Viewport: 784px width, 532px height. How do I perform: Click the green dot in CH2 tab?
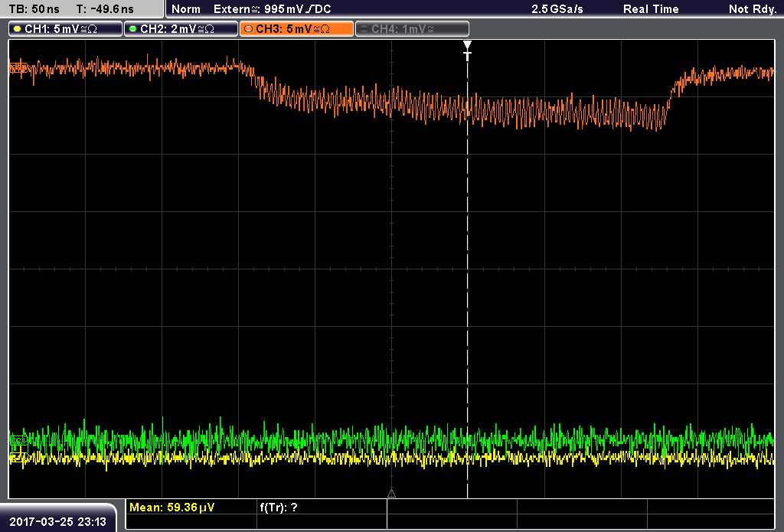pyautogui.click(x=133, y=29)
